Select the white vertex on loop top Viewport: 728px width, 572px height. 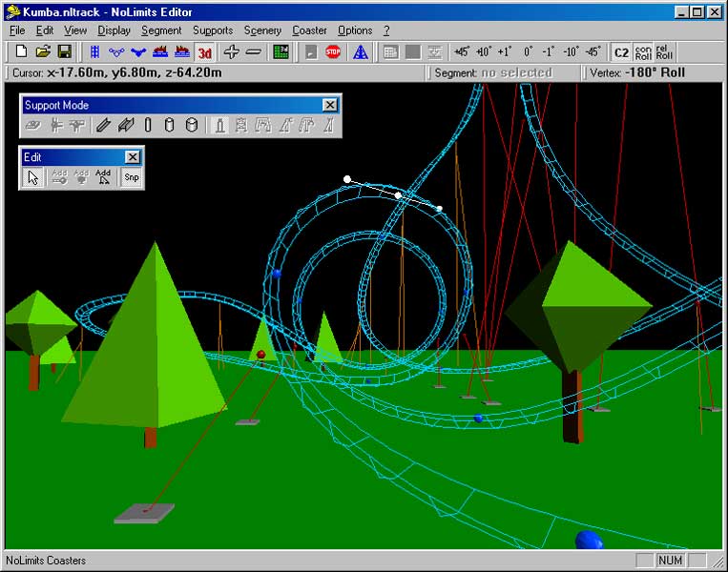398,195
